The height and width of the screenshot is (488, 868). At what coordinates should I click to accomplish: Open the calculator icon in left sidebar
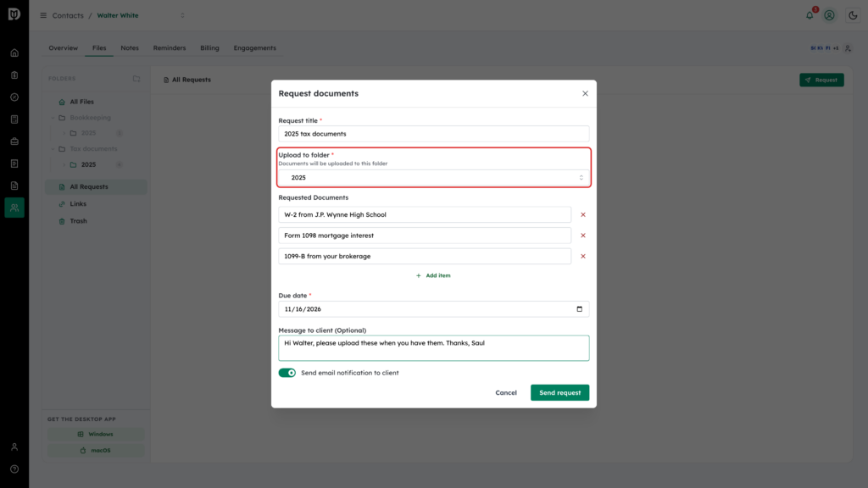click(14, 119)
